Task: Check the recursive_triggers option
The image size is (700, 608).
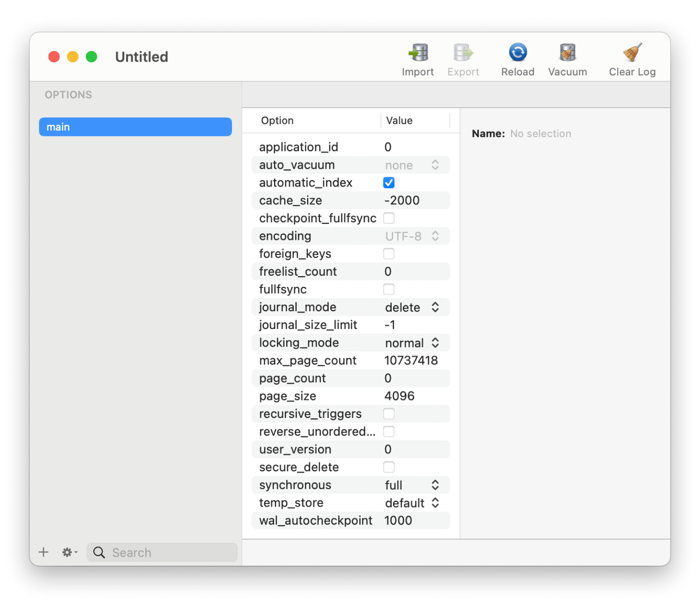Action: pyautogui.click(x=389, y=414)
